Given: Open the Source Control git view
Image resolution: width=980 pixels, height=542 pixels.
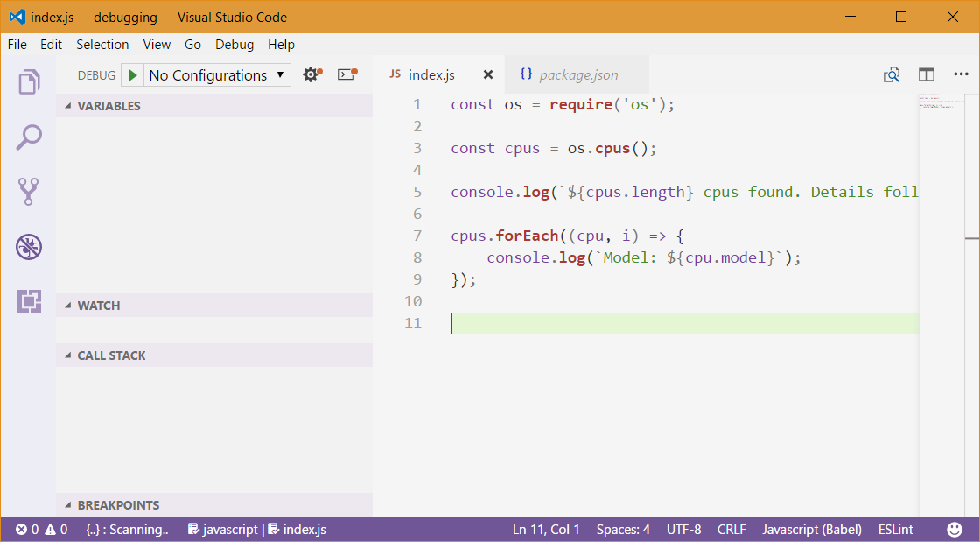Looking at the screenshot, I should point(29,191).
